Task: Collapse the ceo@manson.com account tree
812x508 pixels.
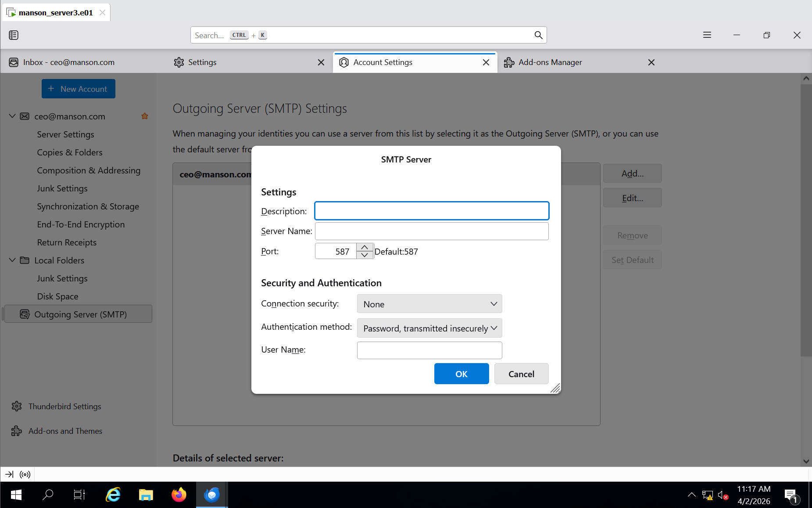Action: click(x=12, y=116)
